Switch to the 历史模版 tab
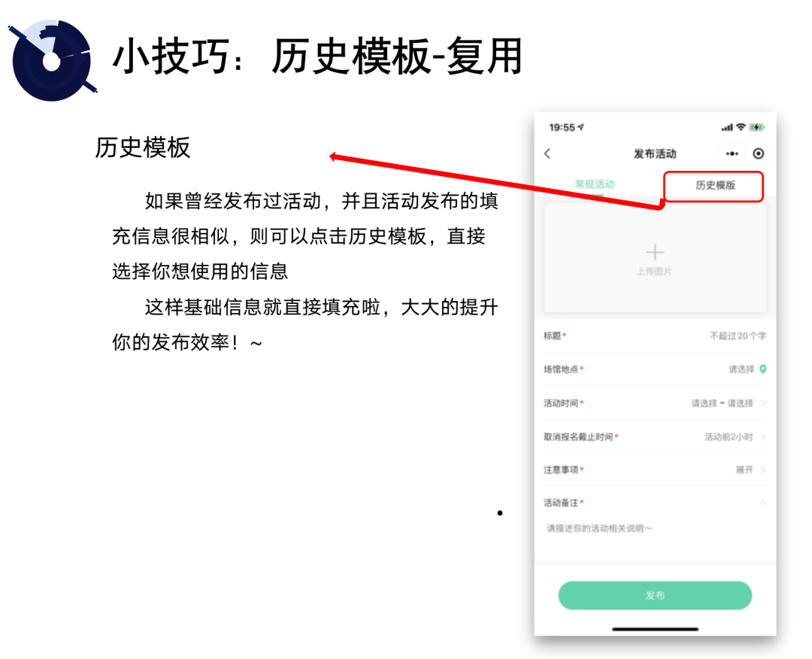The image size is (812, 659). pyautogui.click(x=714, y=186)
